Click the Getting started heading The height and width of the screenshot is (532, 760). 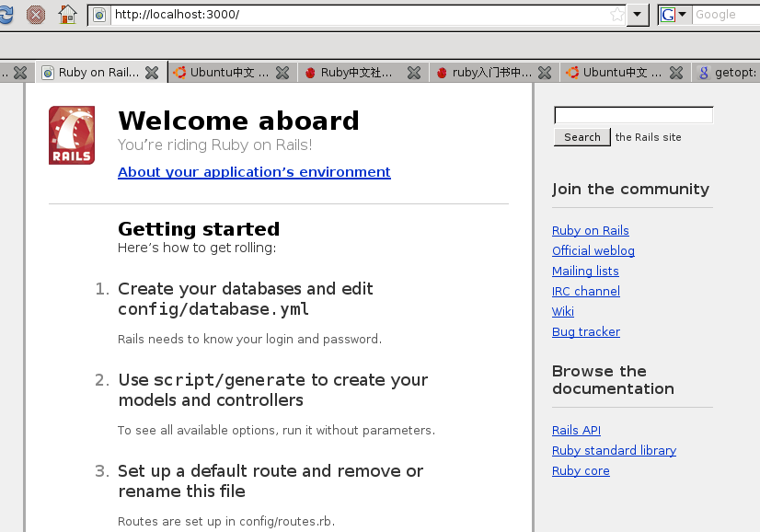[199, 229]
